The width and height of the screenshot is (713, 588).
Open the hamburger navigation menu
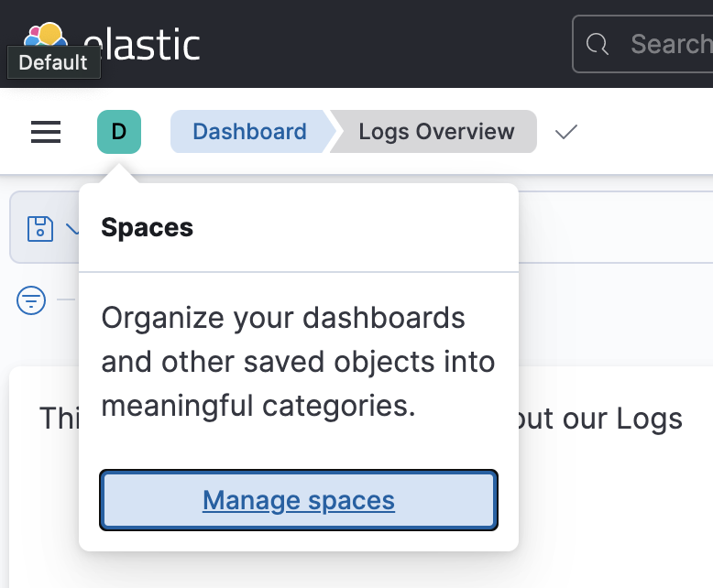(46, 132)
